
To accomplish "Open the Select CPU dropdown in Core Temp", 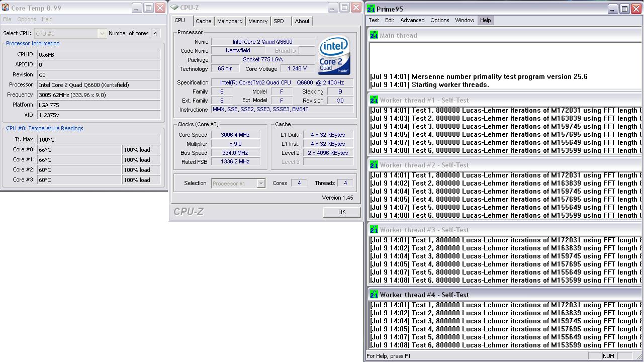I will pyautogui.click(x=102, y=33).
